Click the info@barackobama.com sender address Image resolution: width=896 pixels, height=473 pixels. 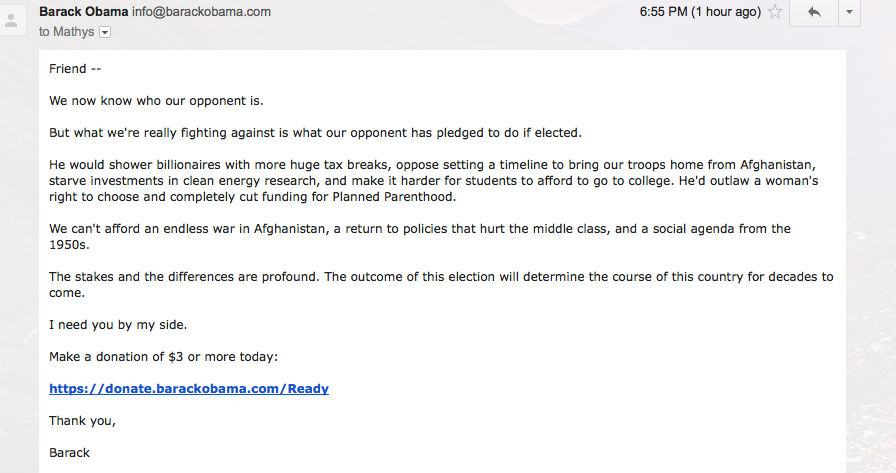pos(202,12)
